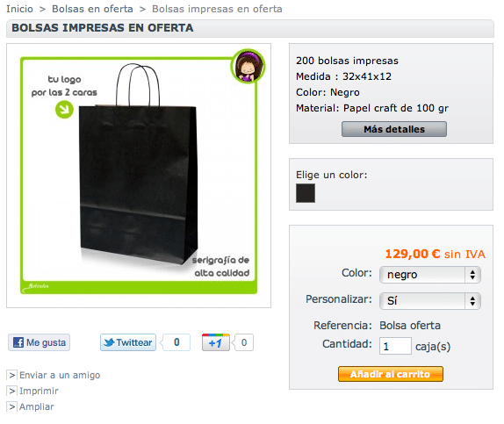
Task: Click the black bag product image
Action: [139, 176]
